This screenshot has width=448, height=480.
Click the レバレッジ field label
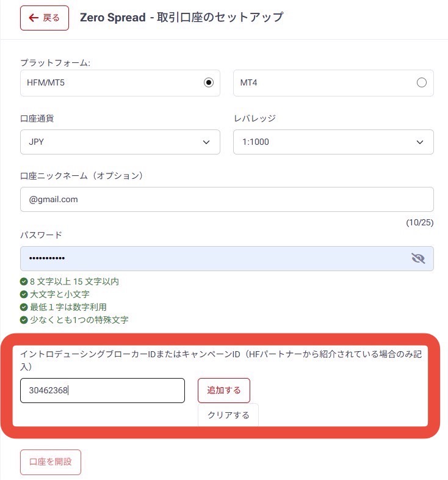pos(255,118)
